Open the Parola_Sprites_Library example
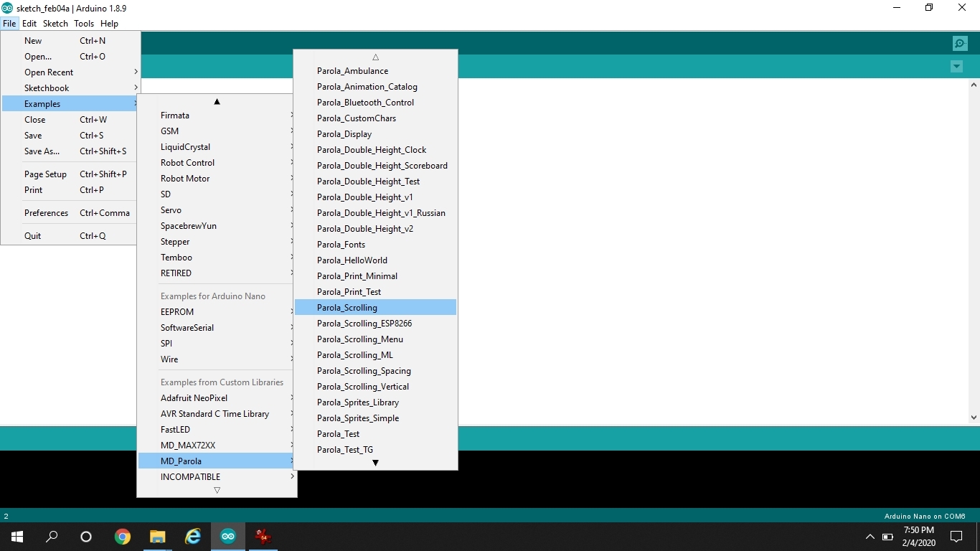Viewport: 980px width, 551px height. tap(375, 402)
